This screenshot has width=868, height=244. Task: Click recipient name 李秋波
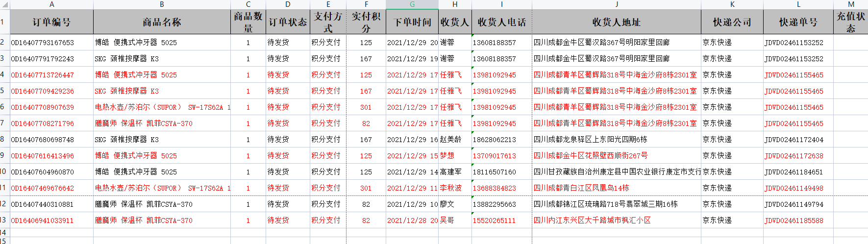tap(451, 188)
